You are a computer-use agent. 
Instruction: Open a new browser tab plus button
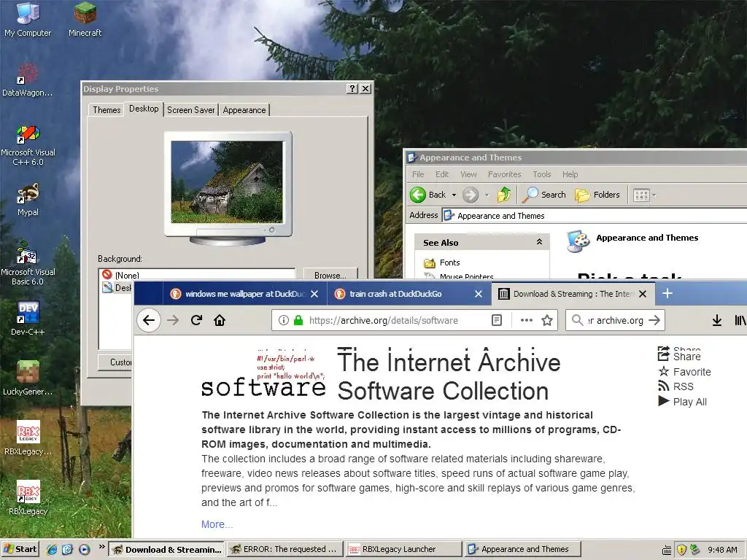[x=667, y=293]
